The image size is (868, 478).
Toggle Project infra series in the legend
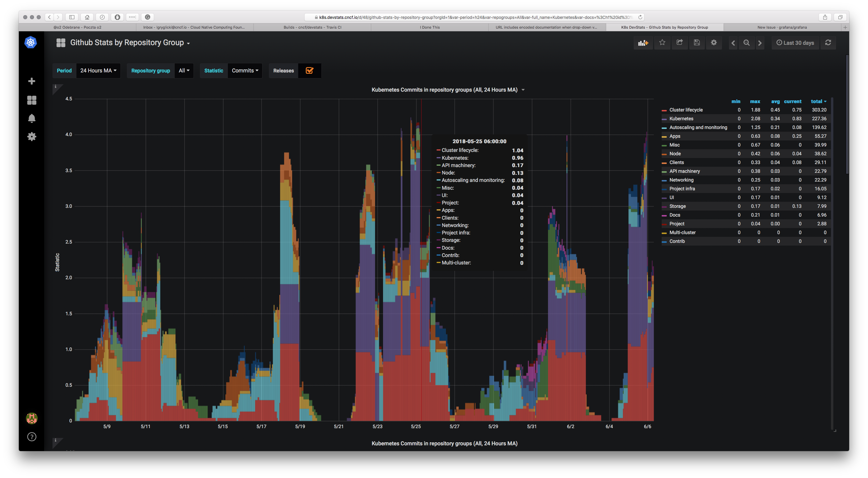click(682, 189)
